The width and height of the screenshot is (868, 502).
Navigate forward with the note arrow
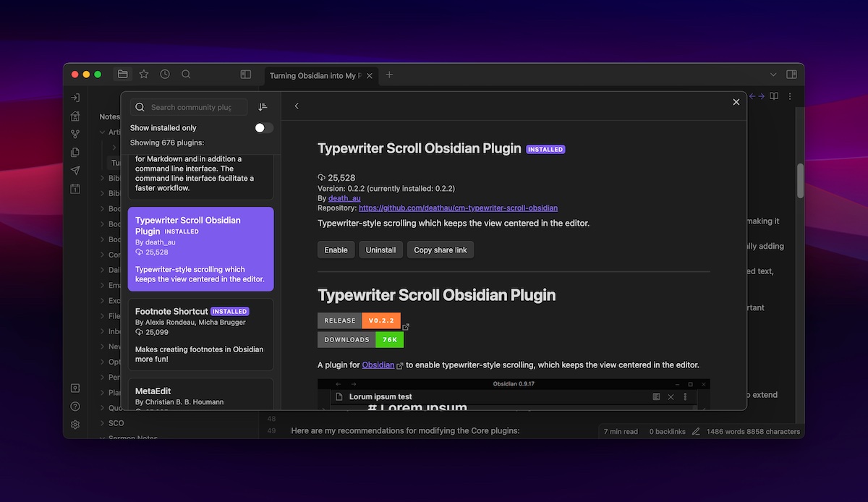click(x=761, y=96)
